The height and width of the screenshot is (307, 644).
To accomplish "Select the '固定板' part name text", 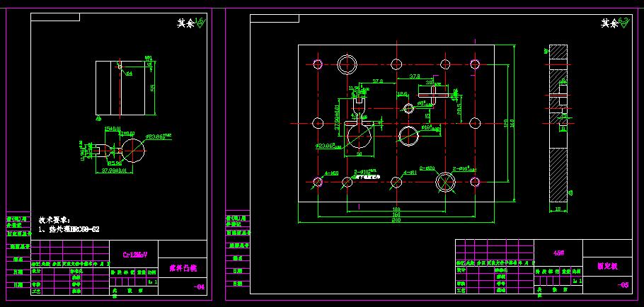I will tap(607, 266).
